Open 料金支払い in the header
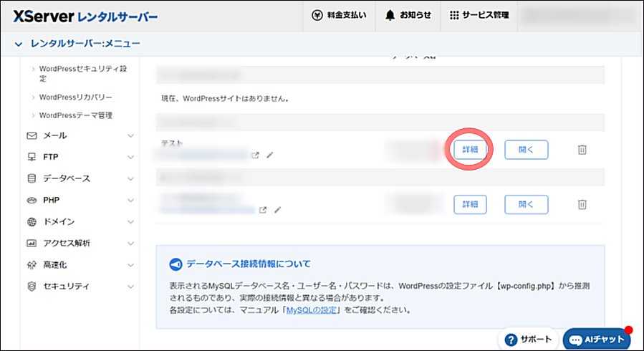 point(339,16)
